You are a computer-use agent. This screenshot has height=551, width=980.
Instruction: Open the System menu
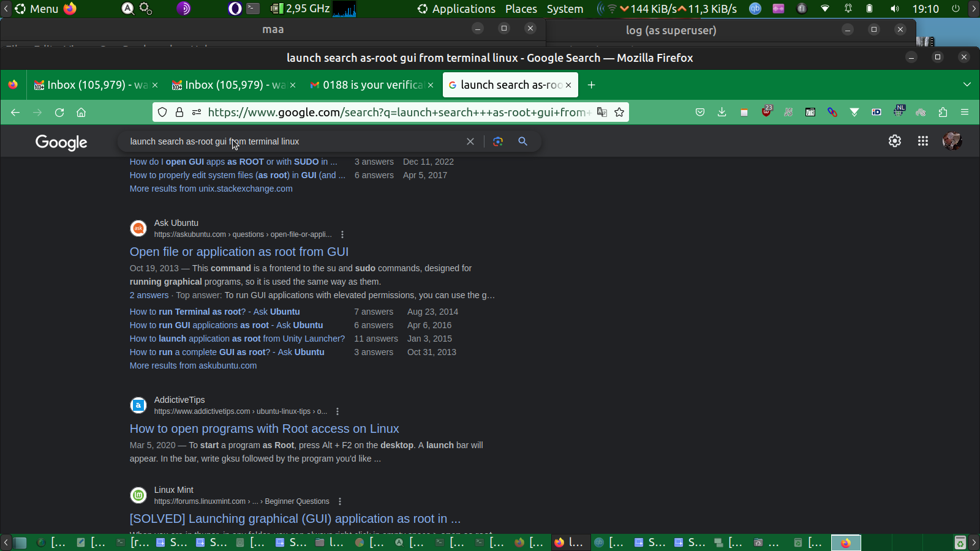coord(565,9)
